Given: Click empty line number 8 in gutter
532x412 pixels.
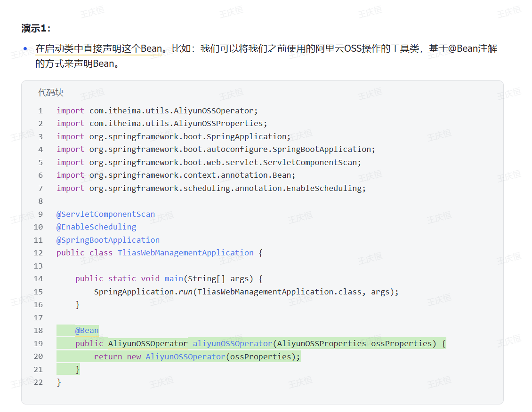Looking at the screenshot, I should tap(40, 201).
